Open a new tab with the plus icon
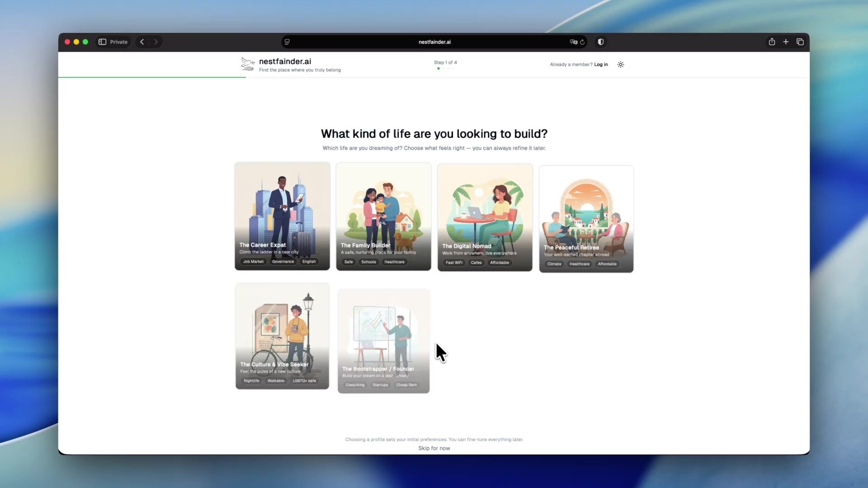The height and width of the screenshot is (488, 868). pos(786,42)
